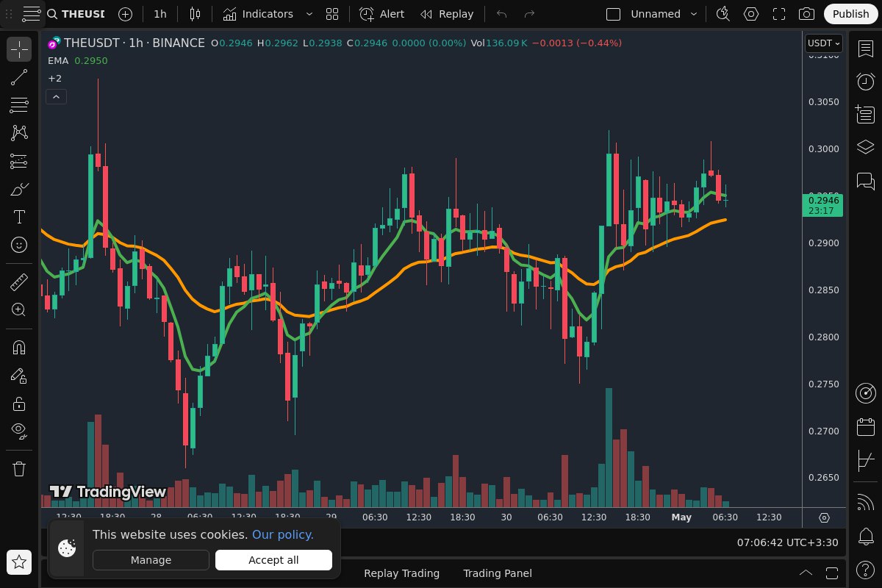The image size is (882, 588).
Task: Select the crosshair cursor tool
Action: [19, 49]
